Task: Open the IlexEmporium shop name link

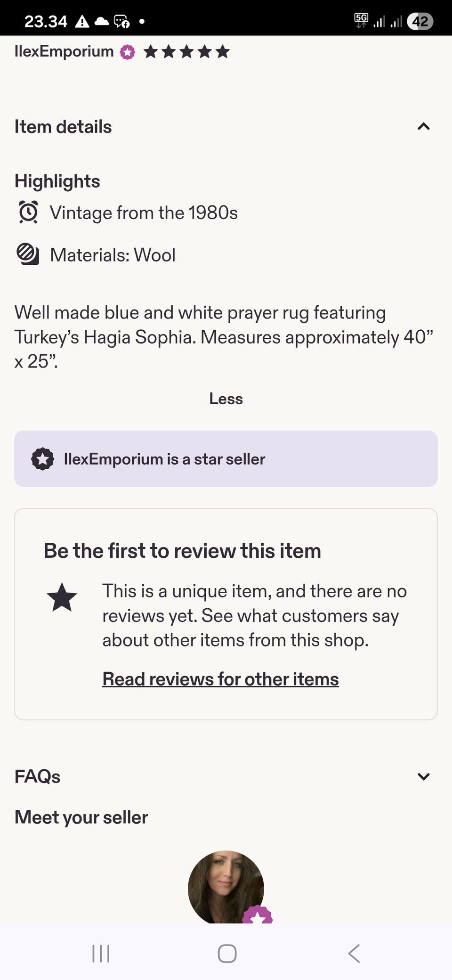Action: coord(64,51)
